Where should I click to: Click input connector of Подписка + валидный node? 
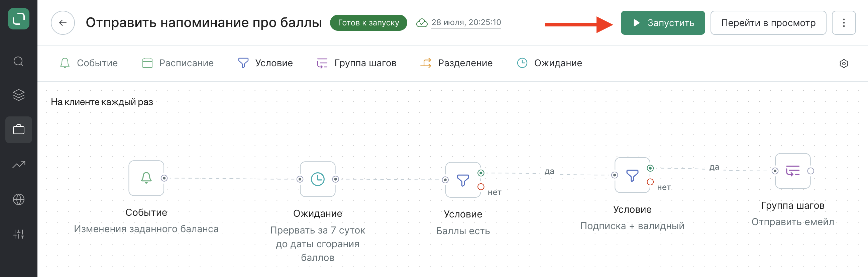[x=615, y=175]
